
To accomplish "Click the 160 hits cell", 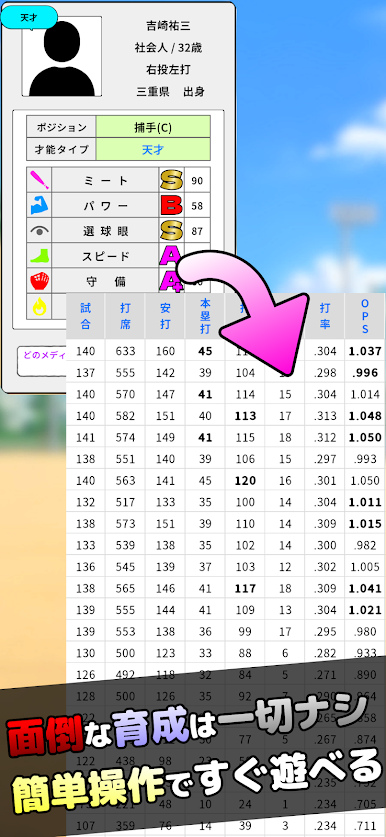I will [x=165, y=351].
